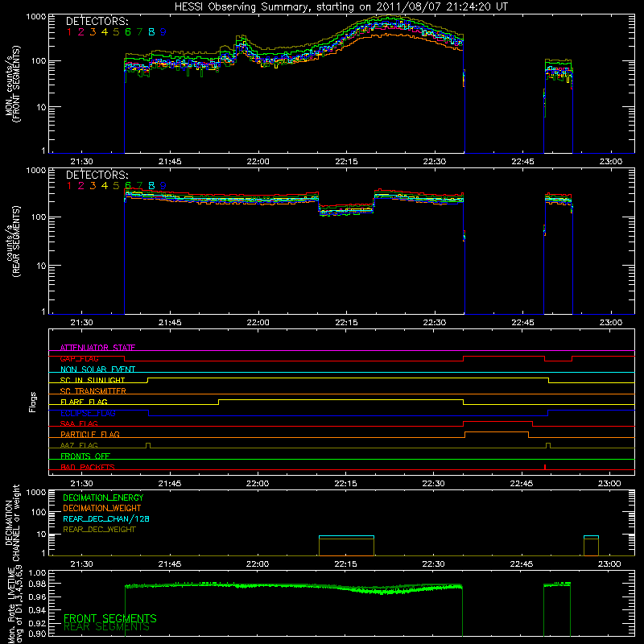Select blue detector 9 in front segments legend

coord(163,32)
